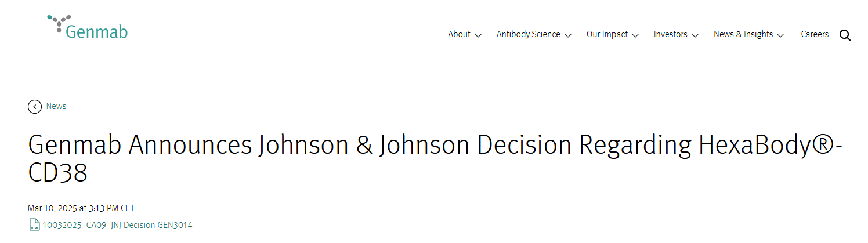
Task: Click the circled back arrow icon
Action: [x=35, y=107]
